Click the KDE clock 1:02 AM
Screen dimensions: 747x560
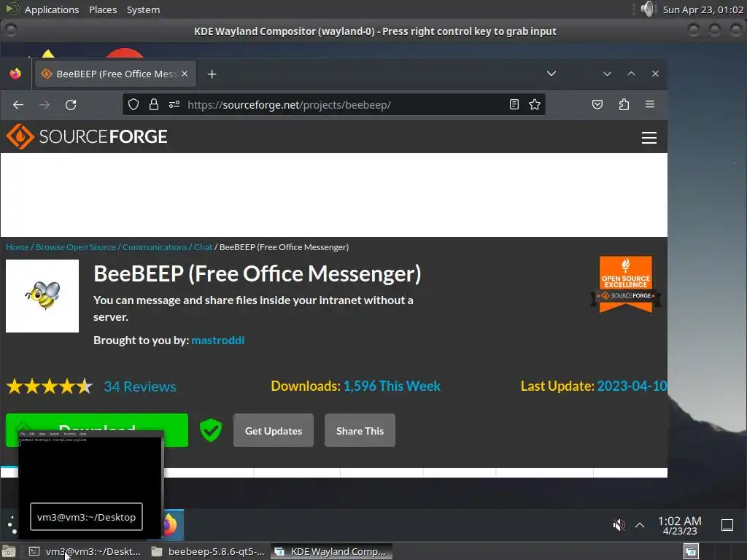pos(679,525)
